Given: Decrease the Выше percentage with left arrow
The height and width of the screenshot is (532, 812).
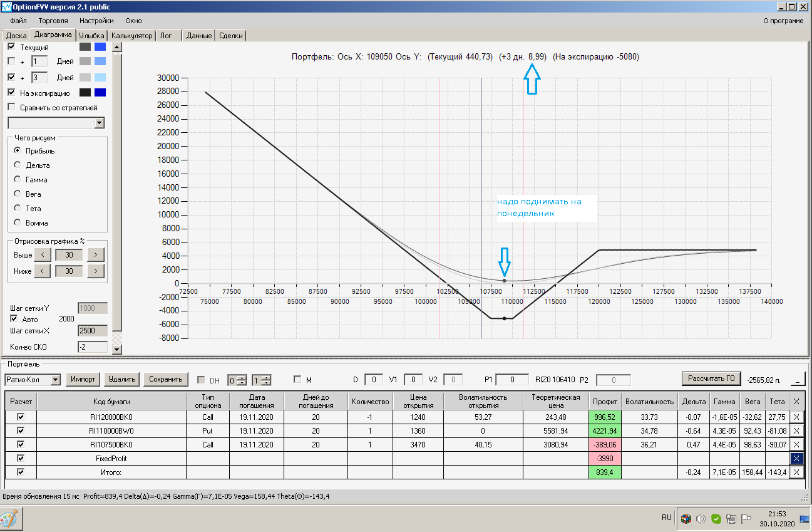Looking at the screenshot, I should coord(42,254).
